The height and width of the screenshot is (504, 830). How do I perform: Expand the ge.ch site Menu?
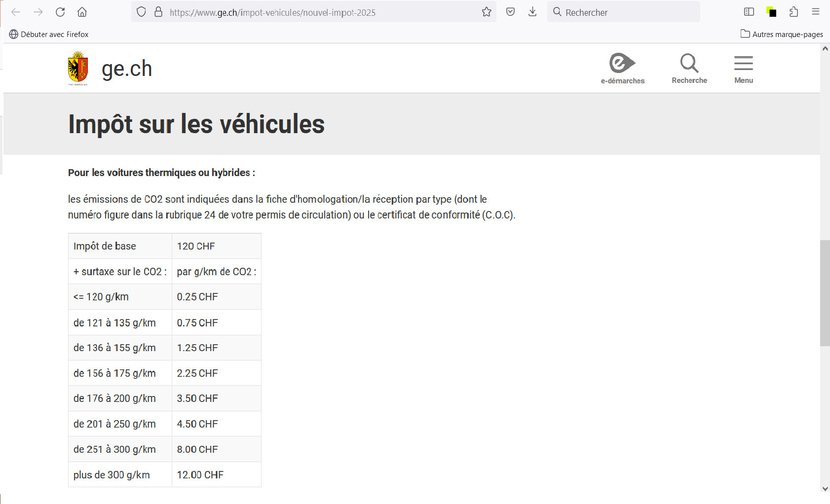743,69
